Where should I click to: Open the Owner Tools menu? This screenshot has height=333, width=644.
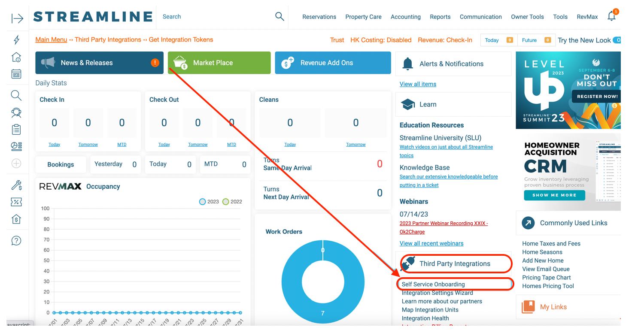tap(527, 17)
